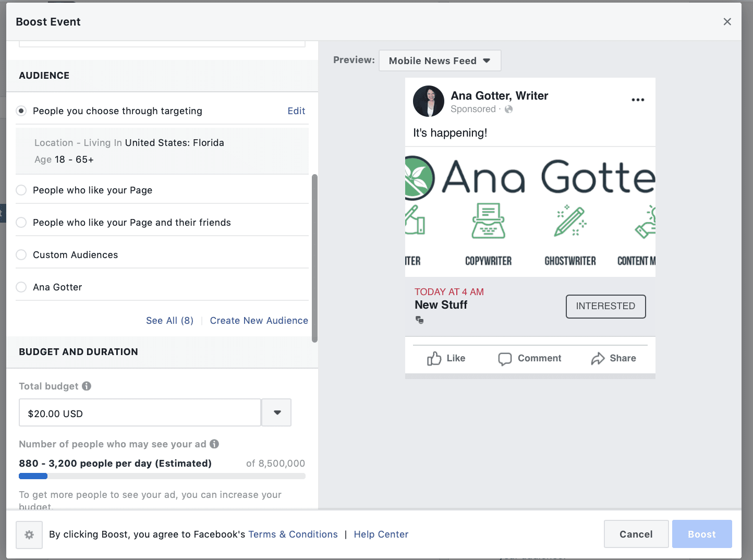Select People who like your Page and their friends
The height and width of the screenshot is (560, 753).
pos(21,222)
